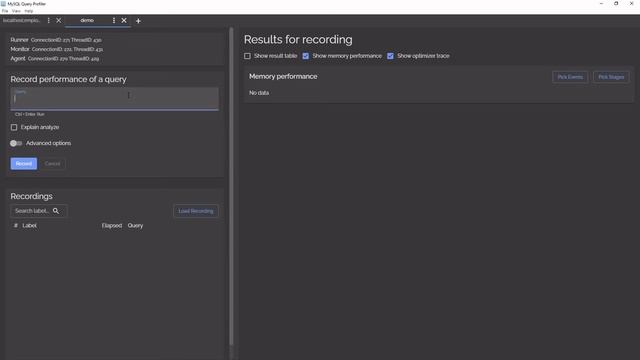This screenshot has width=640, height=360.
Task: Close the application window
Action: 631,4
